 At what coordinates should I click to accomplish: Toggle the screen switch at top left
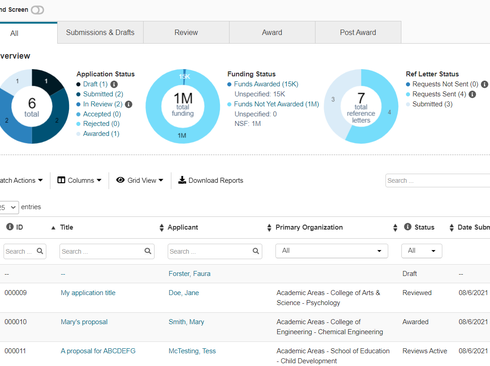37,10
